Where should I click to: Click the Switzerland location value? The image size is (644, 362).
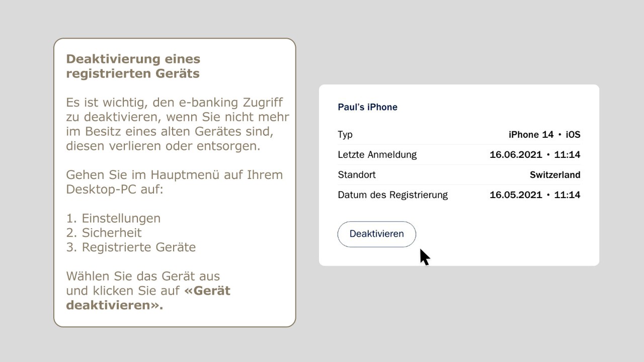(x=554, y=175)
